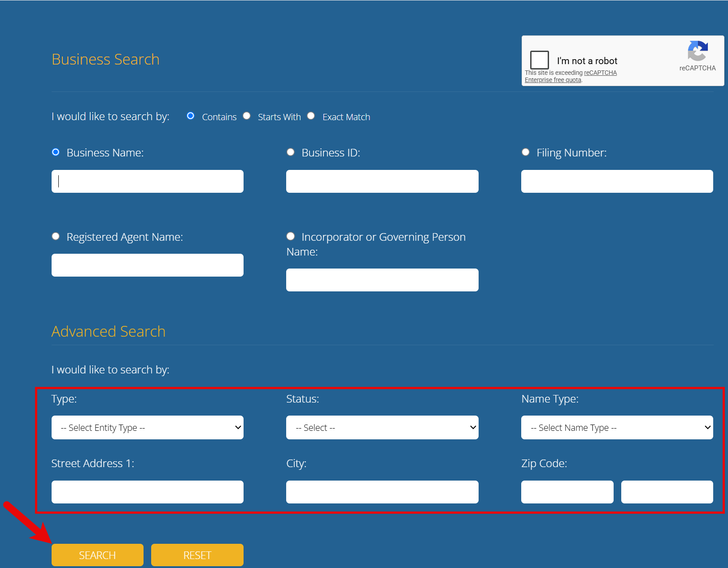The height and width of the screenshot is (568, 728).
Task: Select the Filing Number radio button
Action: pyautogui.click(x=526, y=152)
